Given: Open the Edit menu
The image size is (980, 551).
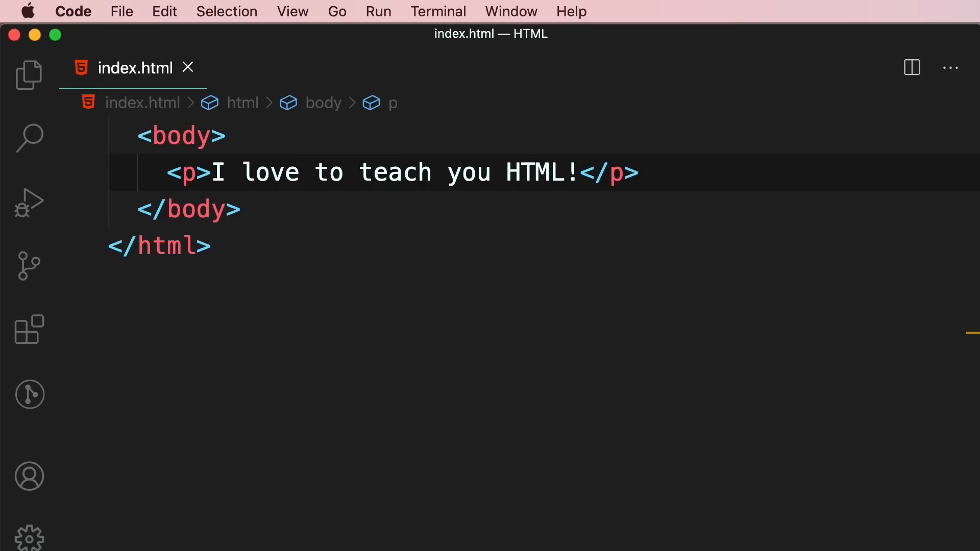Looking at the screenshot, I should tap(164, 11).
